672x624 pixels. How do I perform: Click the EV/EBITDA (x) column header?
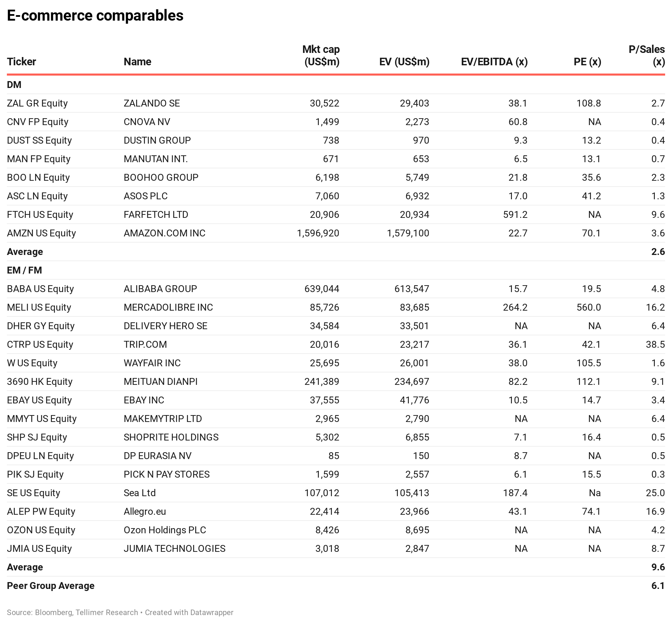click(x=494, y=62)
